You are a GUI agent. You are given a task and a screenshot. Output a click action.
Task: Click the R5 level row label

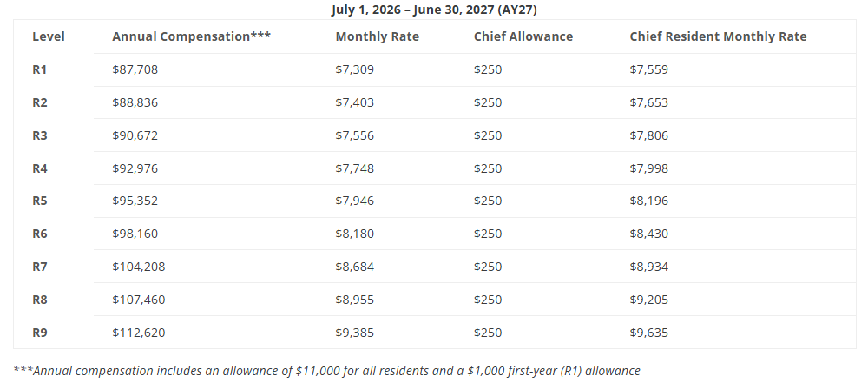[40, 201]
